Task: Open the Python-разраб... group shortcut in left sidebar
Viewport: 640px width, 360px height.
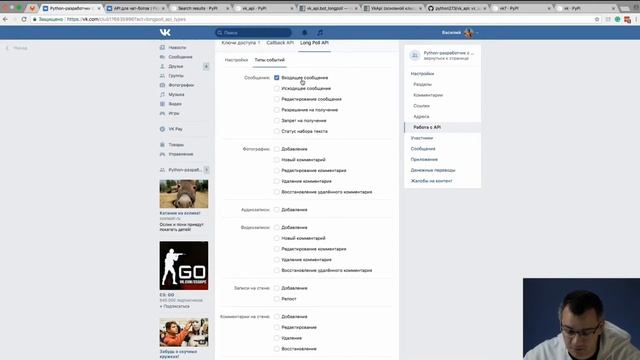Action: tap(184, 170)
